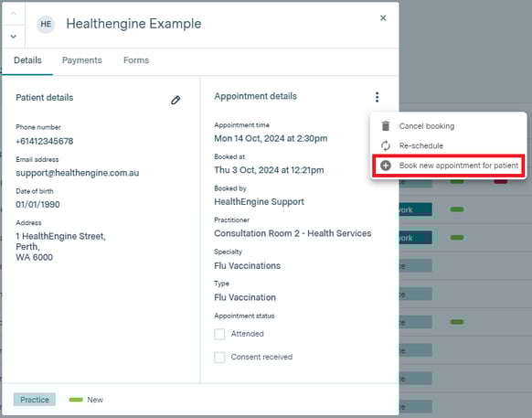Tick the Attended checkbox
Image resolution: width=532 pixels, height=418 pixels.
point(219,334)
